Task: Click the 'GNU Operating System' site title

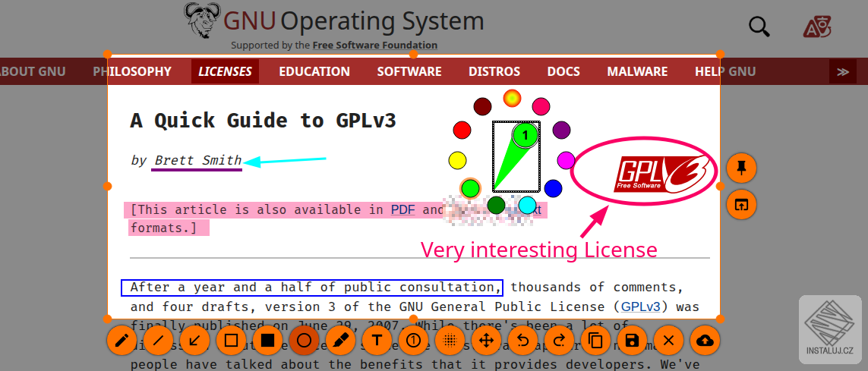Action: 353,21
